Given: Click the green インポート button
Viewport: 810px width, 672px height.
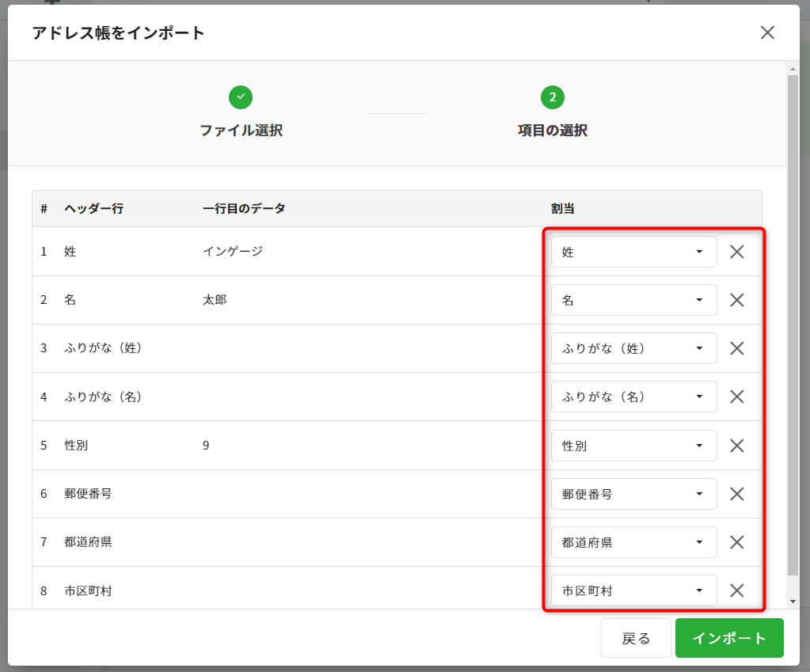Looking at the screenshot, I should (728, 638).
